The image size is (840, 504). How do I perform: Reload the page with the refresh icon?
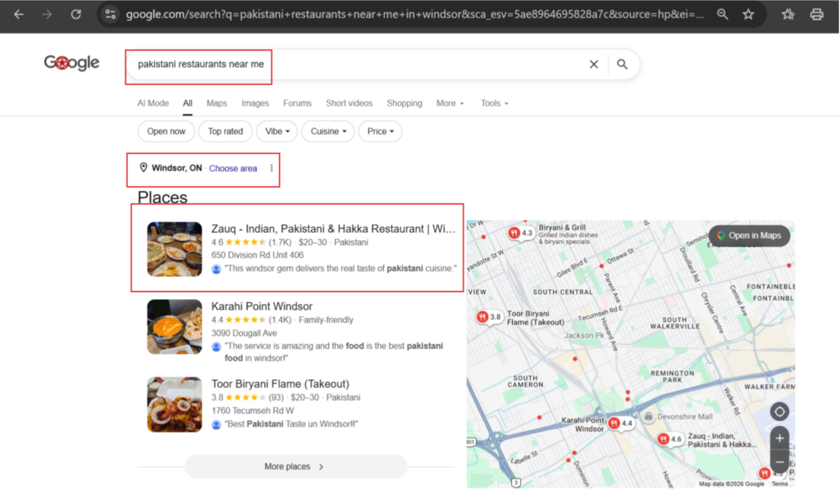coord(76,15)
